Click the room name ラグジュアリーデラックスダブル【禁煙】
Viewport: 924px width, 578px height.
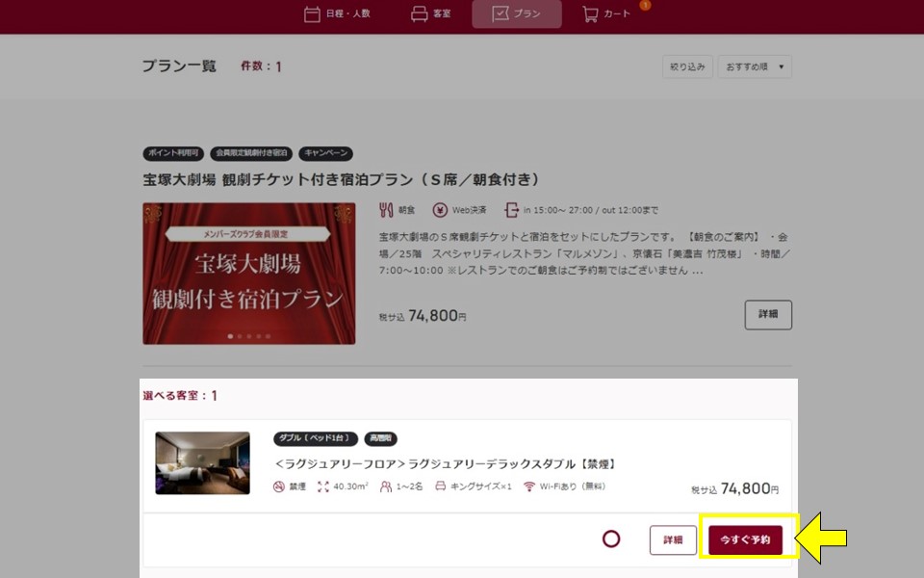[x=446, y=464]
